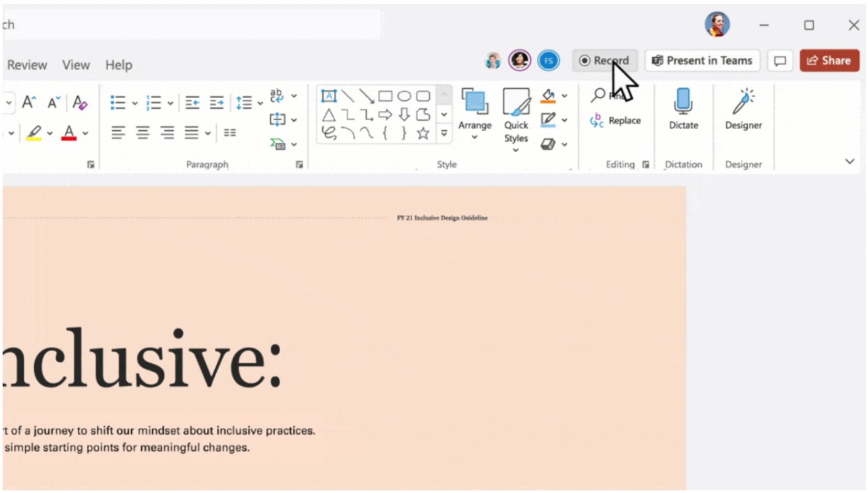Toggle bulleted list formatting
This screenshot has width=868, height=493.
click(118, 103)
